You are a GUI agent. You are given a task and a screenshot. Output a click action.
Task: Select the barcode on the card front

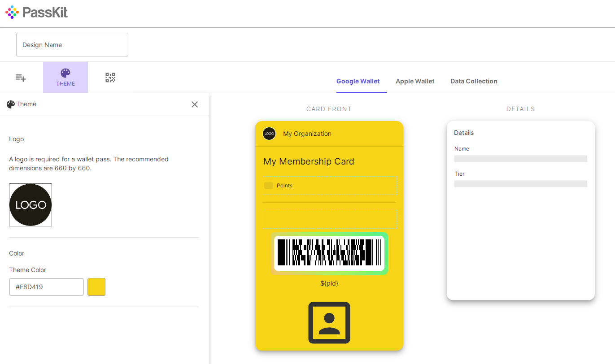(x=329, y=253)
